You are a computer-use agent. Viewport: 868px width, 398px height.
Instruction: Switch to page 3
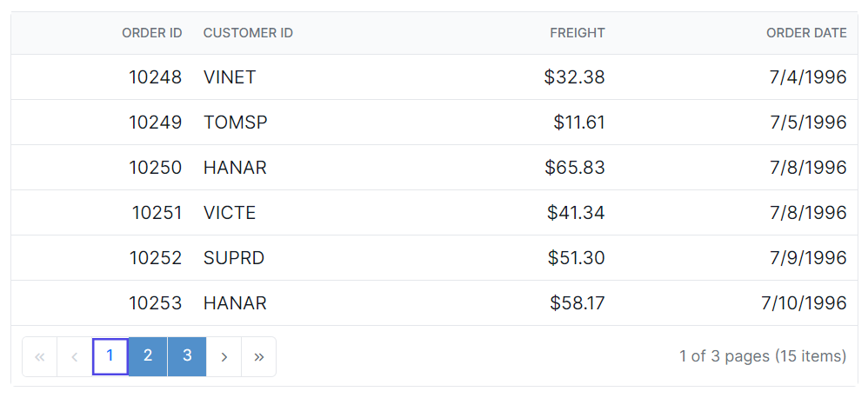click(187, 356)
